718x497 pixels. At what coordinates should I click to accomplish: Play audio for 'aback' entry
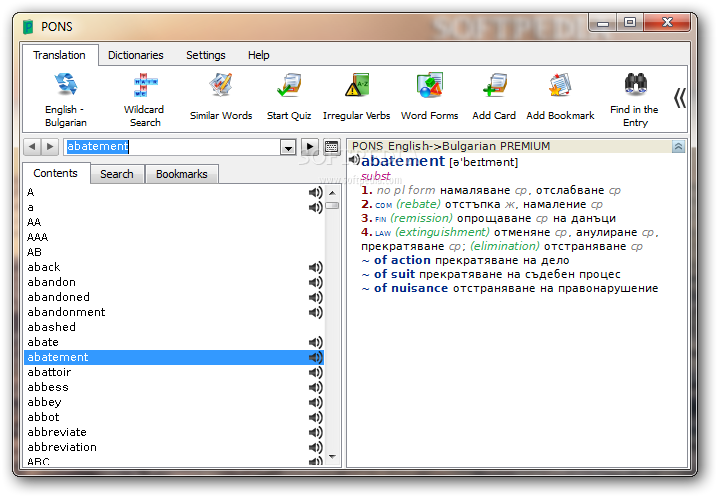315,267
